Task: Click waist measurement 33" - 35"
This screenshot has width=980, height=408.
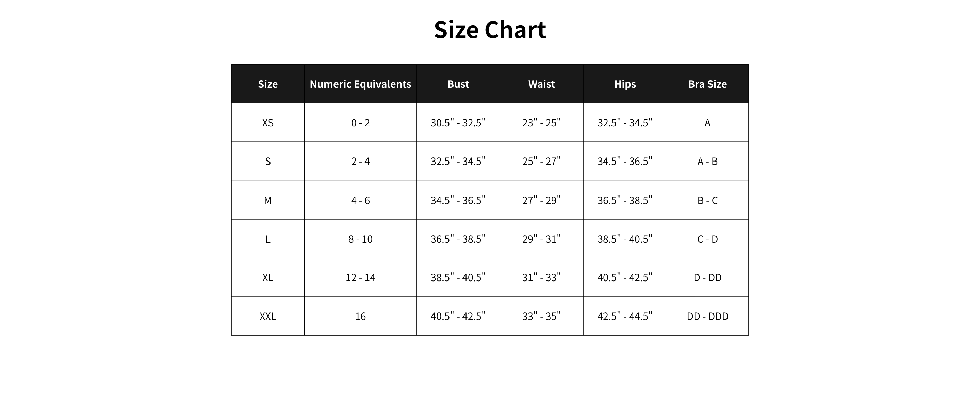Action: [x=541, y=316]
